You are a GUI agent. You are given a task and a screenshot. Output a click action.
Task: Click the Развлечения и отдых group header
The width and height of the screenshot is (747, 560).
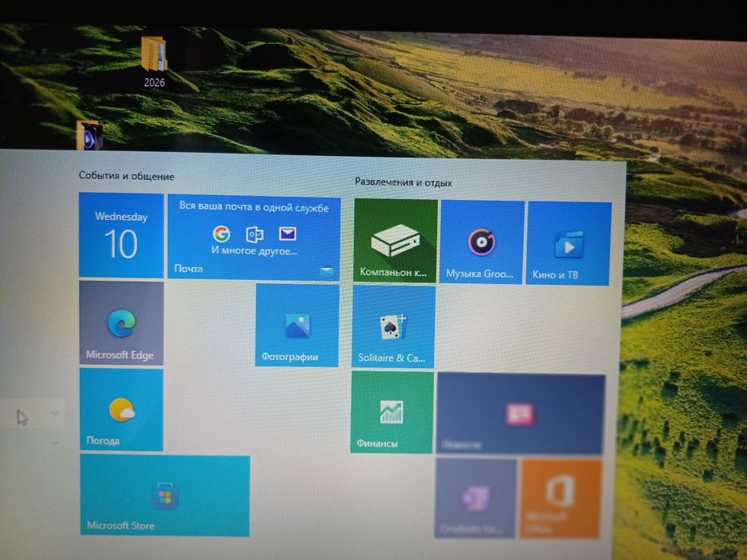click(x=404, y=182)
